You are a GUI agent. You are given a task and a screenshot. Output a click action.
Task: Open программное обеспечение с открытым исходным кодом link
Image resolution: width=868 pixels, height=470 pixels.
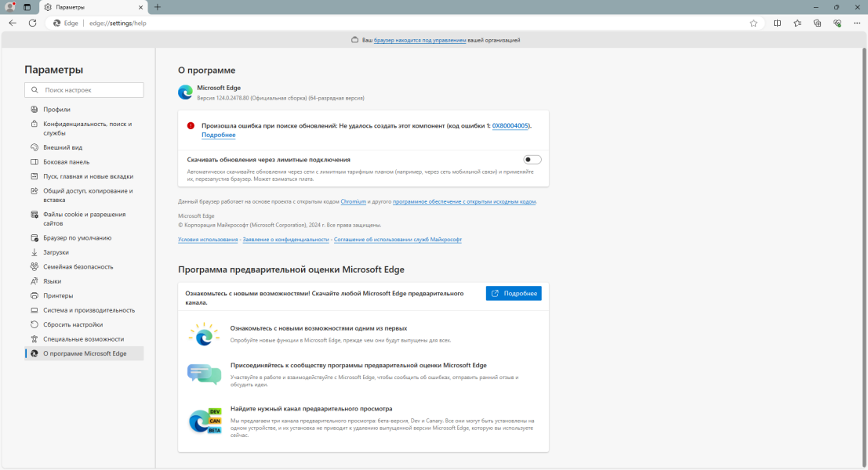click(464, 202)
